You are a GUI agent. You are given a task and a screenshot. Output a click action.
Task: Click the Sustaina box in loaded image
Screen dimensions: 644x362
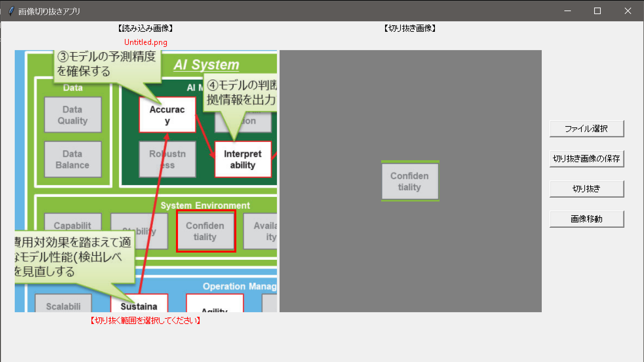(x=139, y=303)
